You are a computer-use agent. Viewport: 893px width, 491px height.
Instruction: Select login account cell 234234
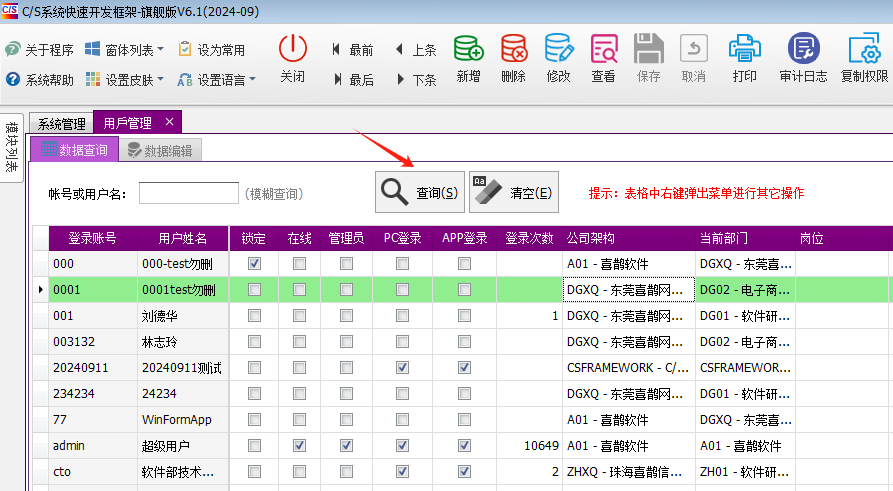pyautogui.click(x=93, y=394)
